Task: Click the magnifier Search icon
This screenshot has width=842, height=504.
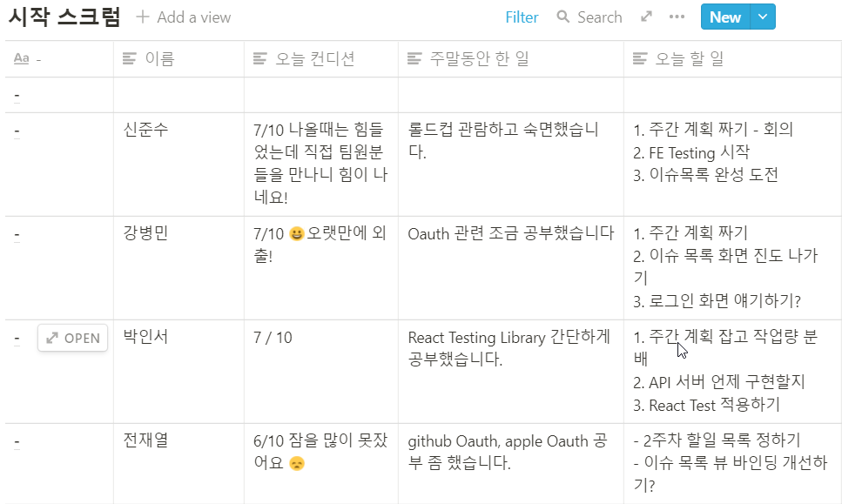Action: (x=563, y=17)
